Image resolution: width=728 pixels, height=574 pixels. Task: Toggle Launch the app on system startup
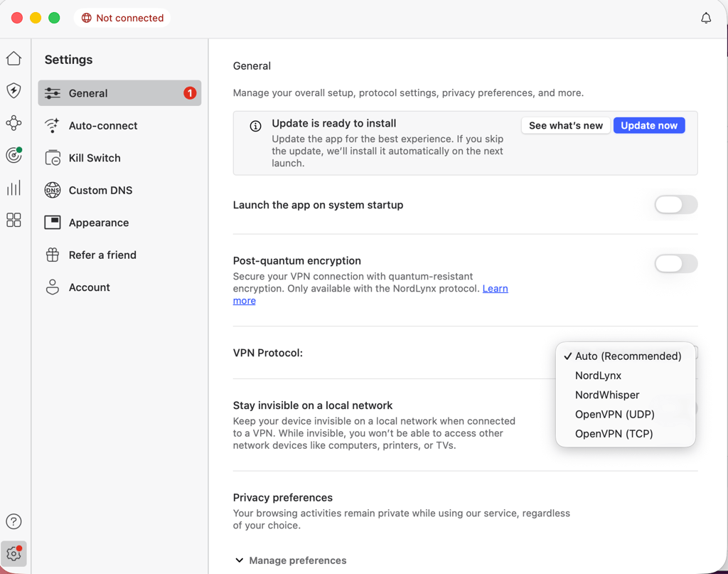(x=676, y=205)
